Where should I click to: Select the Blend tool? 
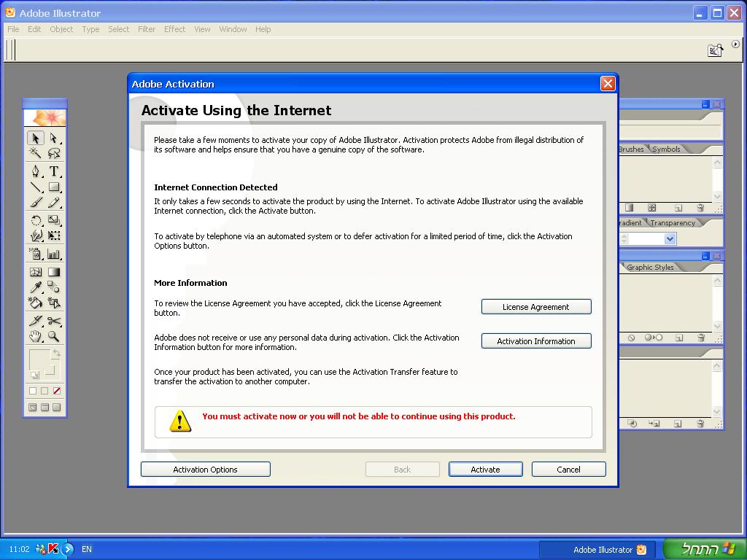(x=54, y=287)
